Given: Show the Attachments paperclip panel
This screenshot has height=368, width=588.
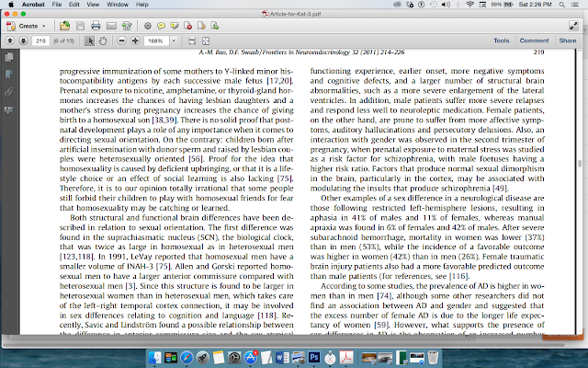Looking at the screenshot, I should click(9, 92).
